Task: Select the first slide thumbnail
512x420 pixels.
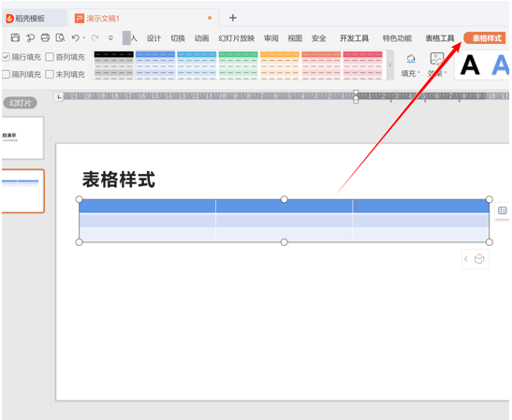Action: 22,138
